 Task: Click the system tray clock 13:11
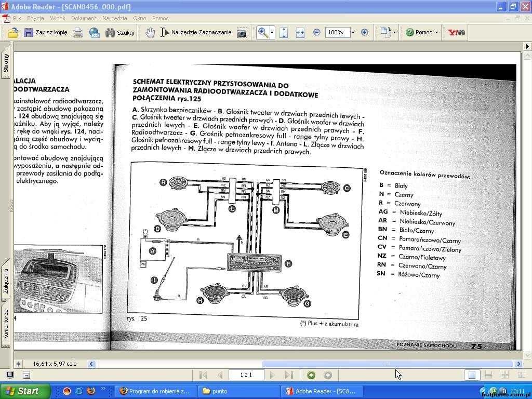(517, 391)
